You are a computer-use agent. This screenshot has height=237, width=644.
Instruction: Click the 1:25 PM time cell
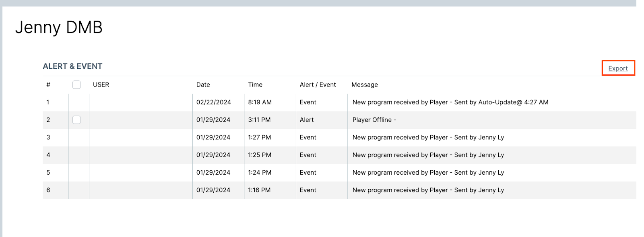point(260,155)
